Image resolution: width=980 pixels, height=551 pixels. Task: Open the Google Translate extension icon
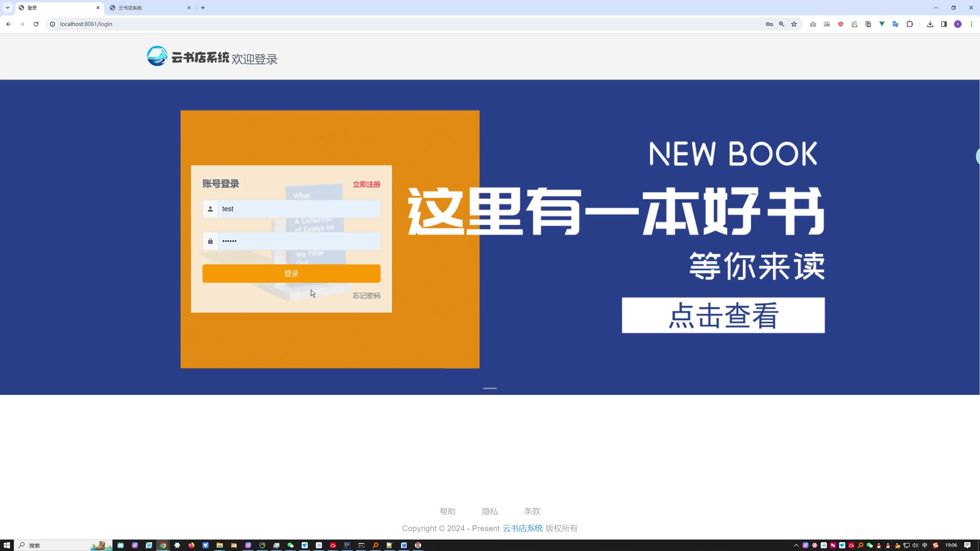point(896,24)
